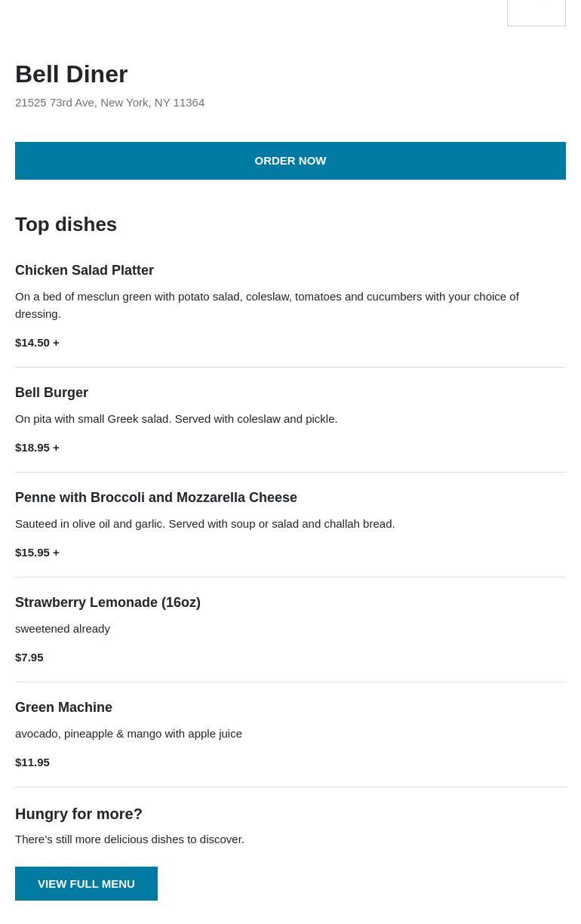Click the Top dishes section heading
Screen dimensions: 581x924
click(x=66, y=224)
